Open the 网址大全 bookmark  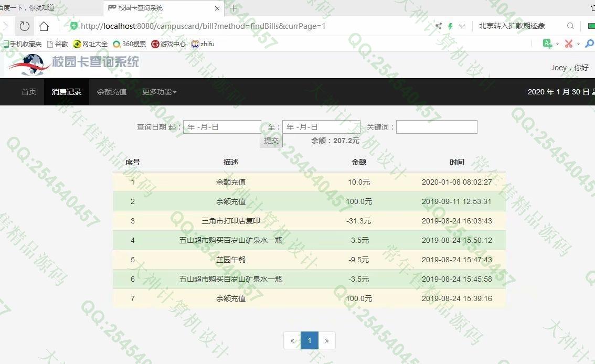[x=90, y=44]
